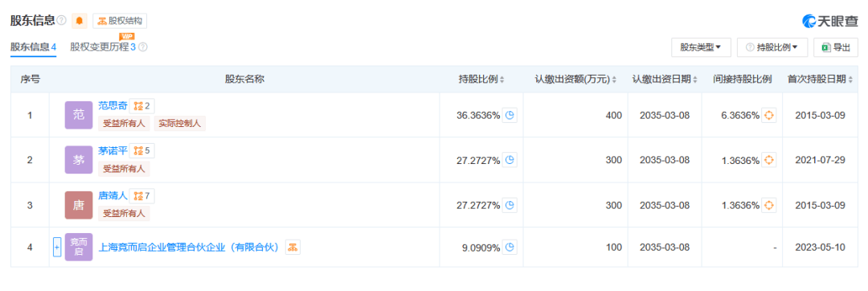Screen dimensions: 868x291
Task: Click the help icon beside 股东信息 title
Action: [61, 21]
